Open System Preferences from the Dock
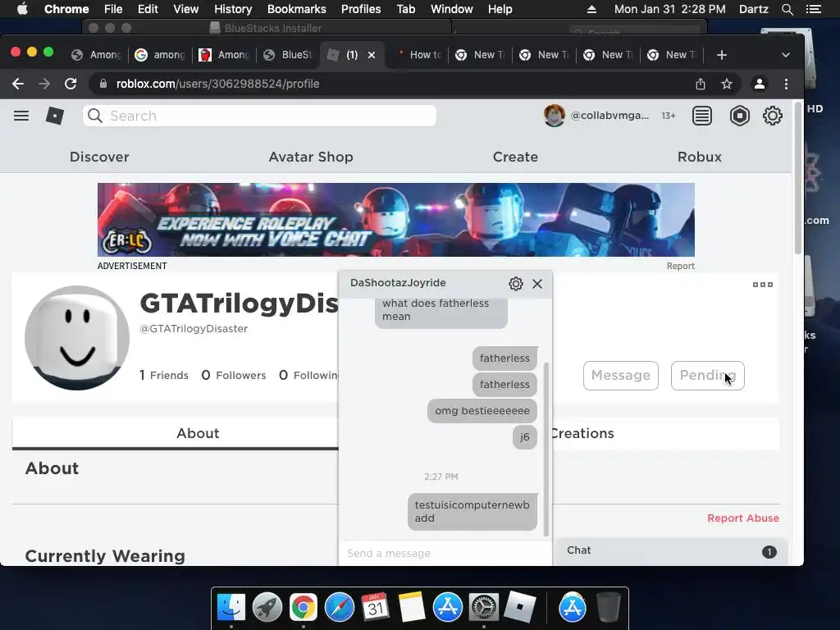 [x=483, y=606]
